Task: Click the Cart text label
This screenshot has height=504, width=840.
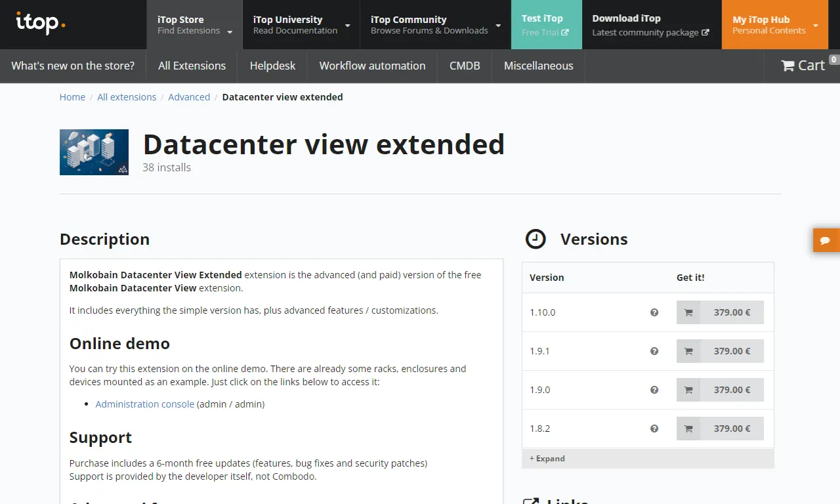Action: click(811, 66)
